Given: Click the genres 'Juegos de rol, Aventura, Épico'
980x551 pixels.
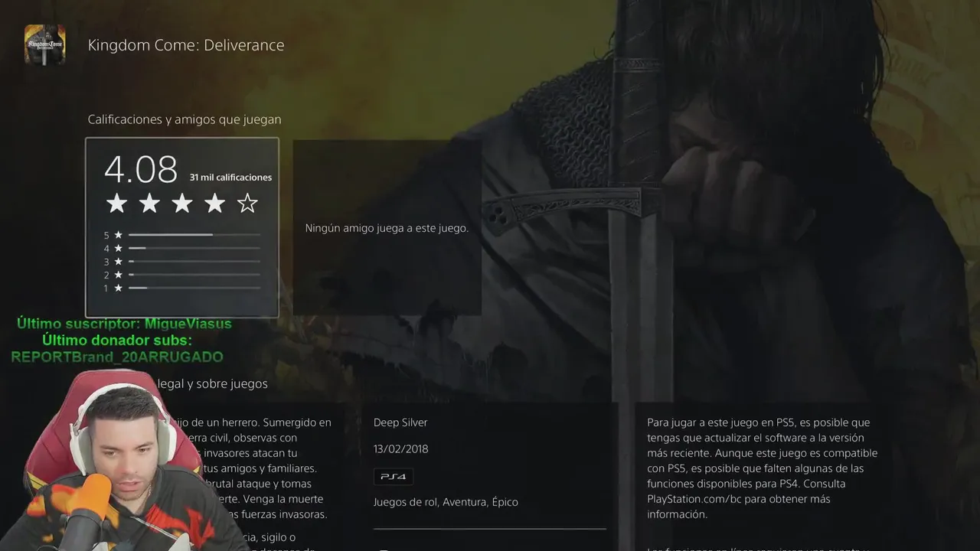Looking at the screenshot, I should pyautogui.click(x=446, y=502).
